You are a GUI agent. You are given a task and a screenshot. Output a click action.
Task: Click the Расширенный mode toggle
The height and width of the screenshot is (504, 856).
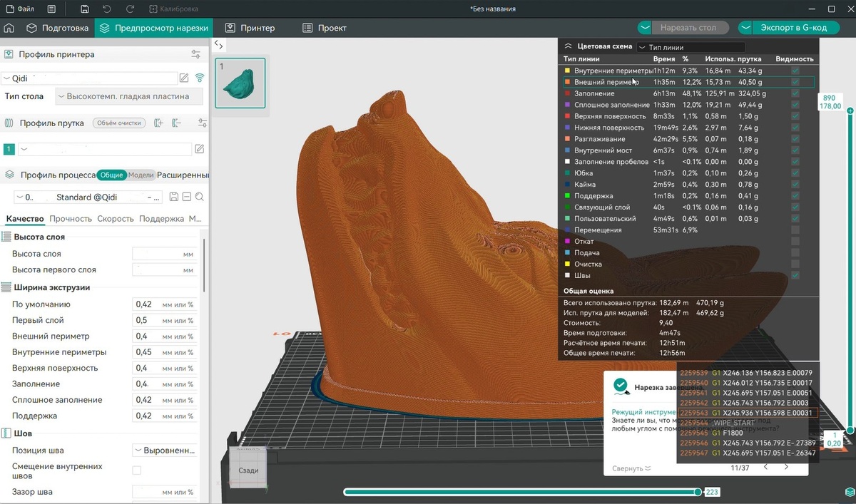tap(183, 175)
